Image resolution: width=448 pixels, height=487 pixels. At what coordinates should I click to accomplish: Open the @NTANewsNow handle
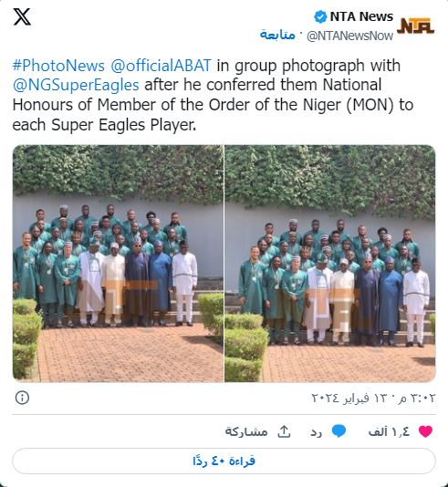coord(349,36)
